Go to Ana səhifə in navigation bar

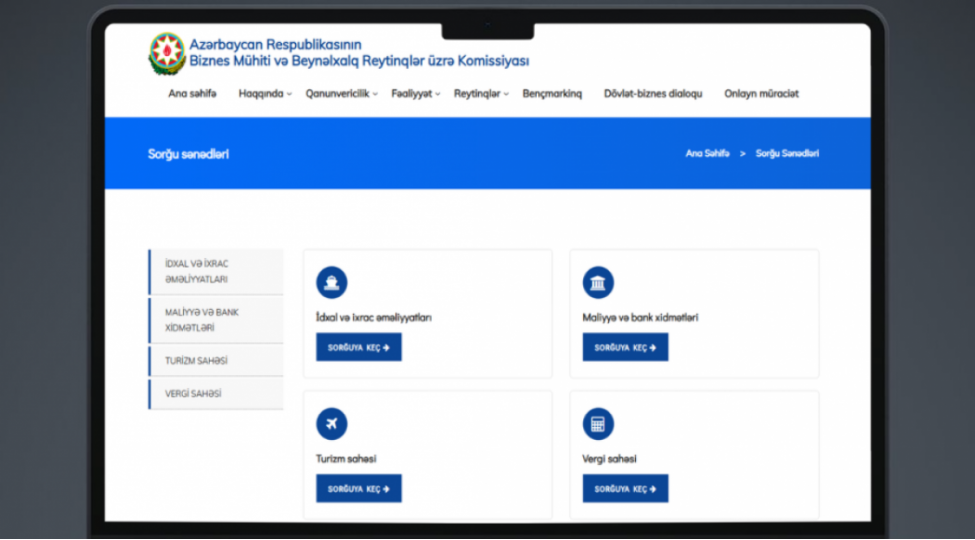192,94
